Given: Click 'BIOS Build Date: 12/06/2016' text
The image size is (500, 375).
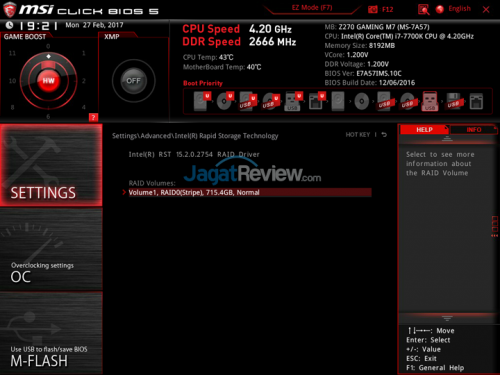Looking at the screenshot, I should (x=370, y=83).
